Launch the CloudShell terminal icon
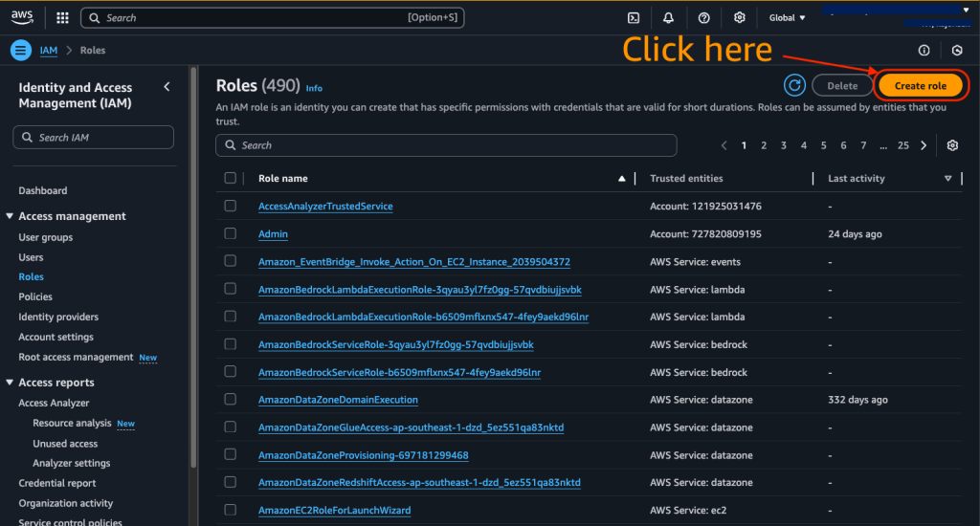 click(634, 18)
